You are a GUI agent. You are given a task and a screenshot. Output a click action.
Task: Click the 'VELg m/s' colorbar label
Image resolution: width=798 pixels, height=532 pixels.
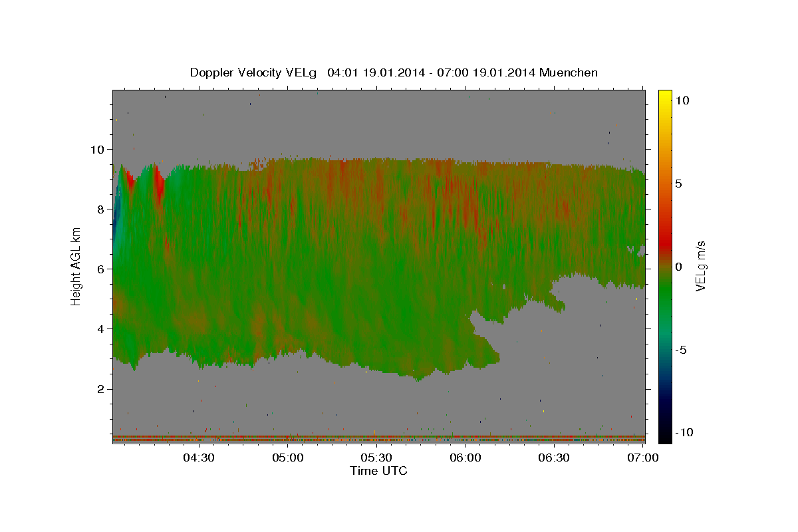click(700, 266)
